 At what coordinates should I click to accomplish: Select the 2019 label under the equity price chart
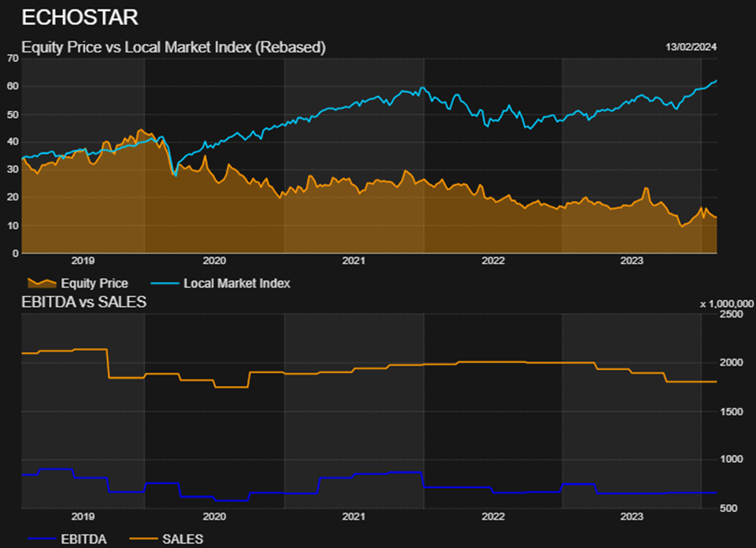tap(83, 261)
